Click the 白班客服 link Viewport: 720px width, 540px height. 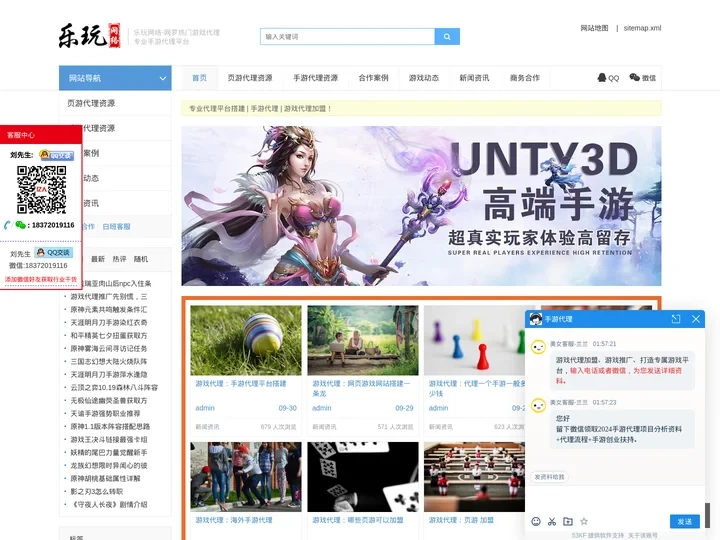117,226
